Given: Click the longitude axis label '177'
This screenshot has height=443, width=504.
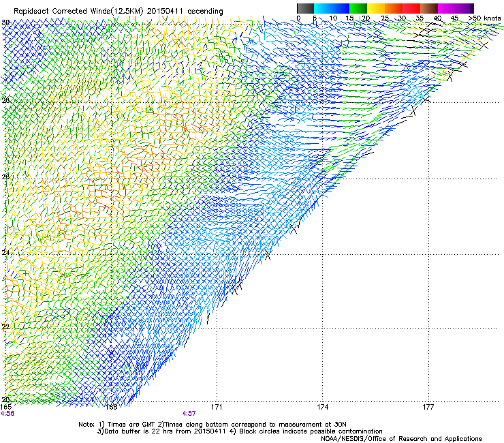Looking at the screenshot, I should [428, 407].
